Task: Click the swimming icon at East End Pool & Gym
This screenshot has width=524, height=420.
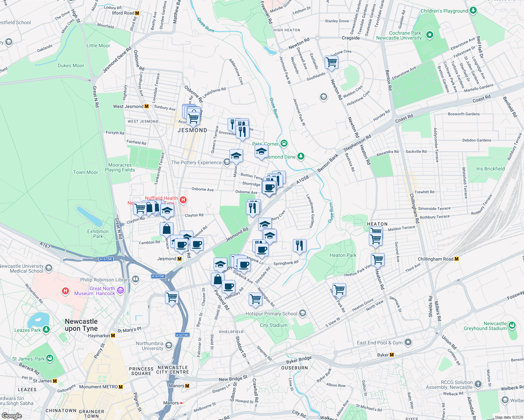Action: point(407,343)
